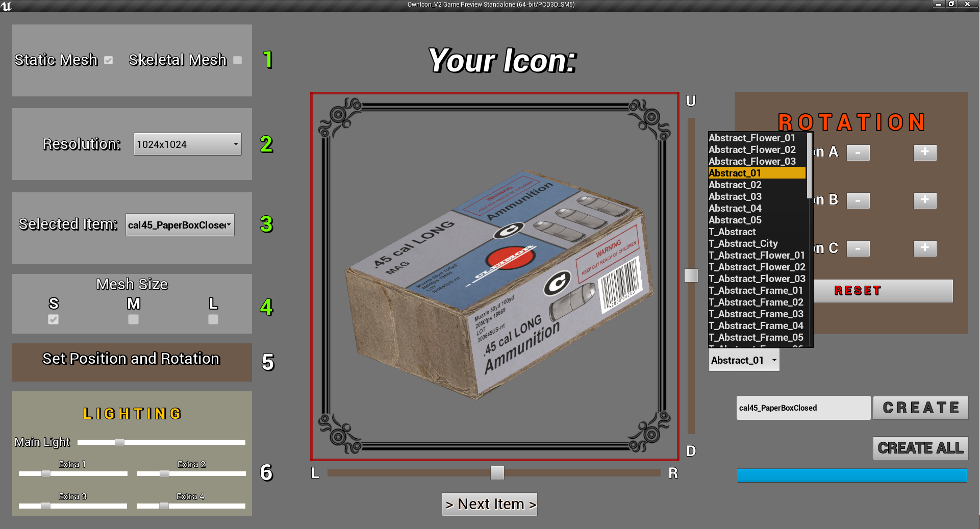Toggle the Static Mesh checkbox

click(x=108, y=60)
